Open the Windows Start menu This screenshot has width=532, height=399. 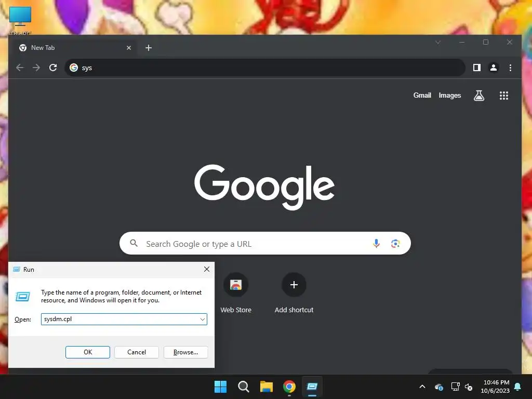click(x=220, y=387)
